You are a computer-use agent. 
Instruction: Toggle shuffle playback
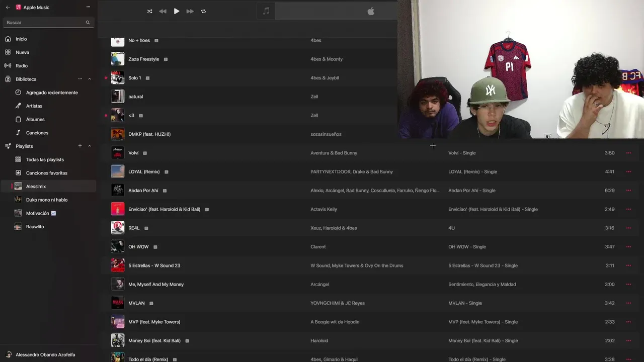[x=149, y=11]
